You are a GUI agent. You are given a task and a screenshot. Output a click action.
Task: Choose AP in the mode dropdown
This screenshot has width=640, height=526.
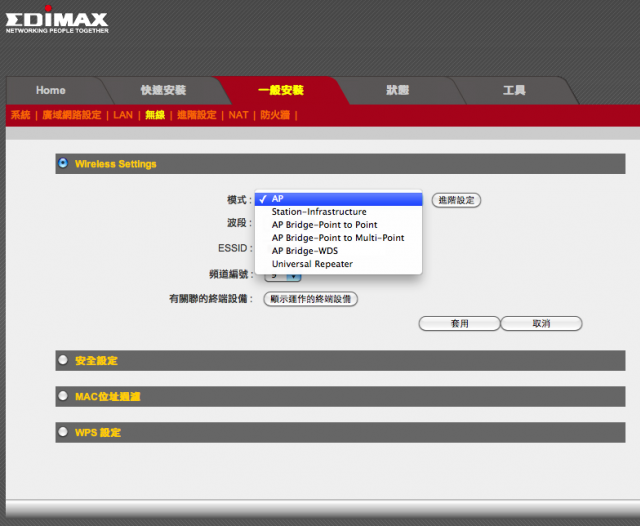point(338,199)
